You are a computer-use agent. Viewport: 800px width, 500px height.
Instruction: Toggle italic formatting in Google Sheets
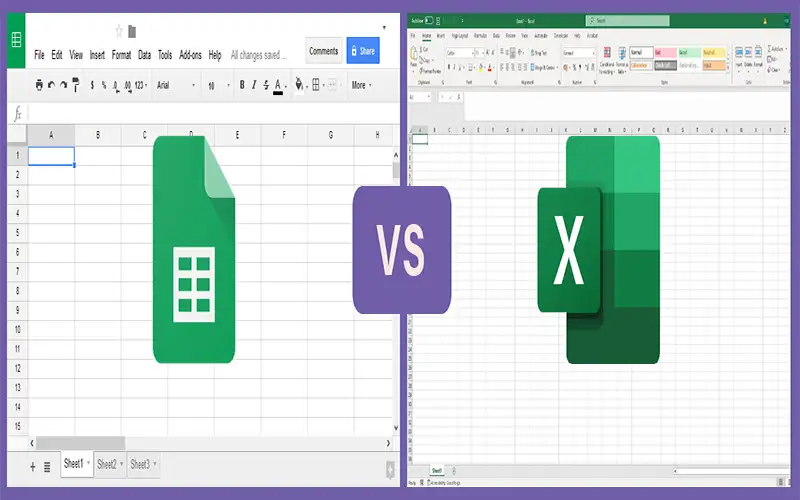pos(254,86)
